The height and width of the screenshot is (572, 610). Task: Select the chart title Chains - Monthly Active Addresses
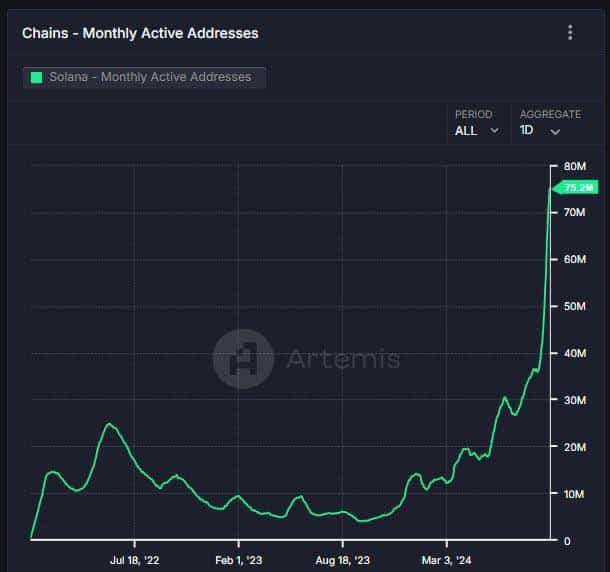point(140,33)
